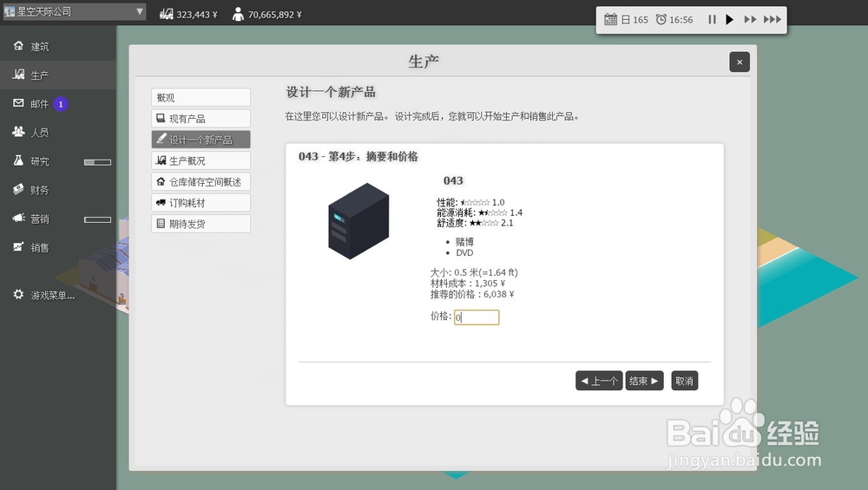Screen dimensions: 868x490
Task: Select the 现有产品 tab
Action: tap(201, 118)
